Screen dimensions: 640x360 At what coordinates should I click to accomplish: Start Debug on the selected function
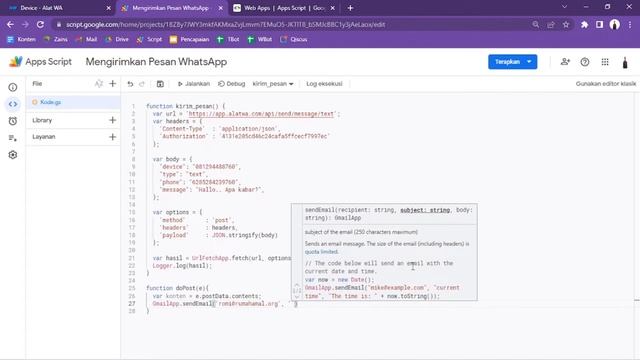(x=231, y=84)
